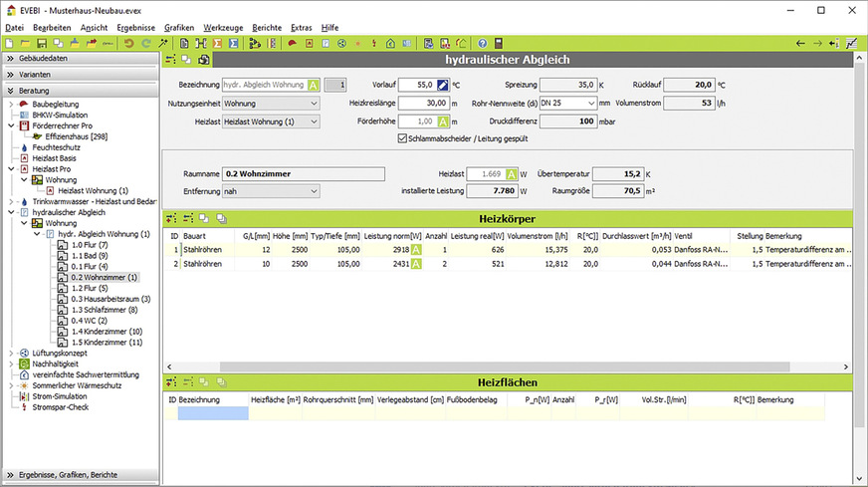The image size is (868, 487).
Task: Open the Entfernung dropdown showing nah
Action: coord(271,191)
